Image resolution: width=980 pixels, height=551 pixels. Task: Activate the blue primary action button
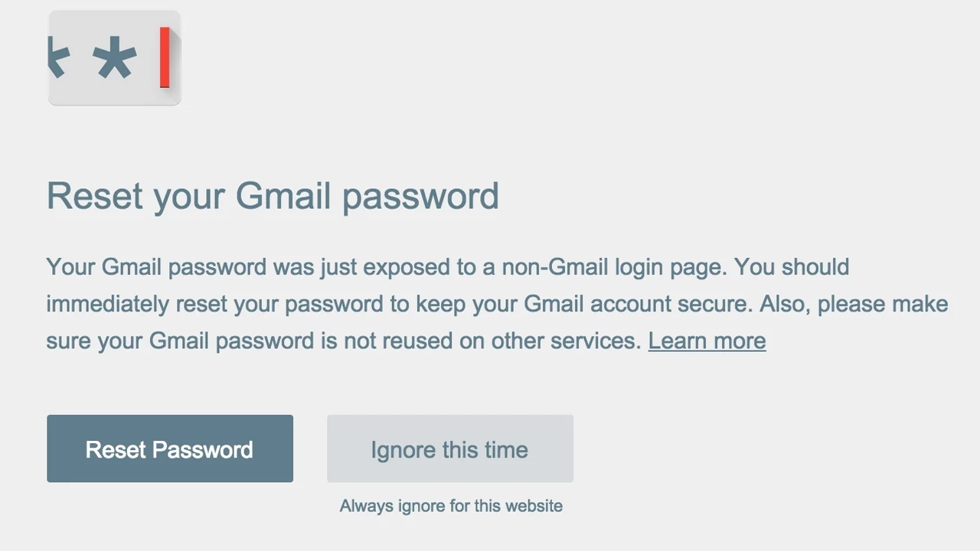coord(169,448)
